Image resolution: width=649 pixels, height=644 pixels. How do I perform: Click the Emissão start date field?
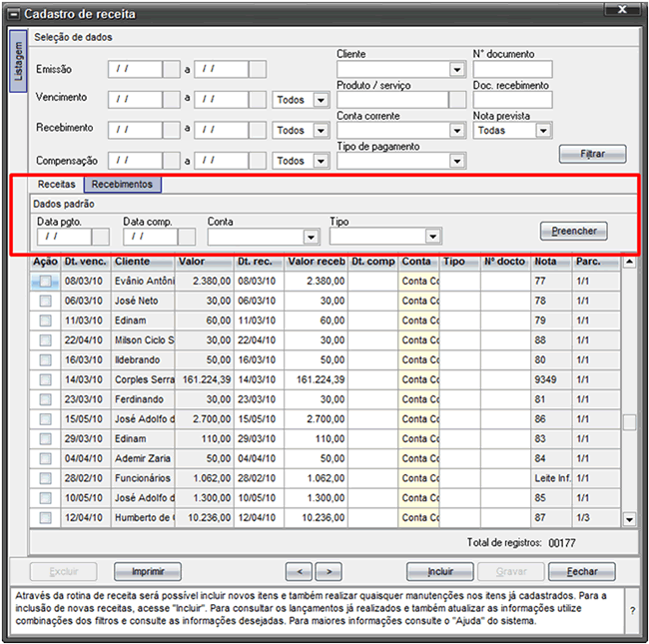136,69
